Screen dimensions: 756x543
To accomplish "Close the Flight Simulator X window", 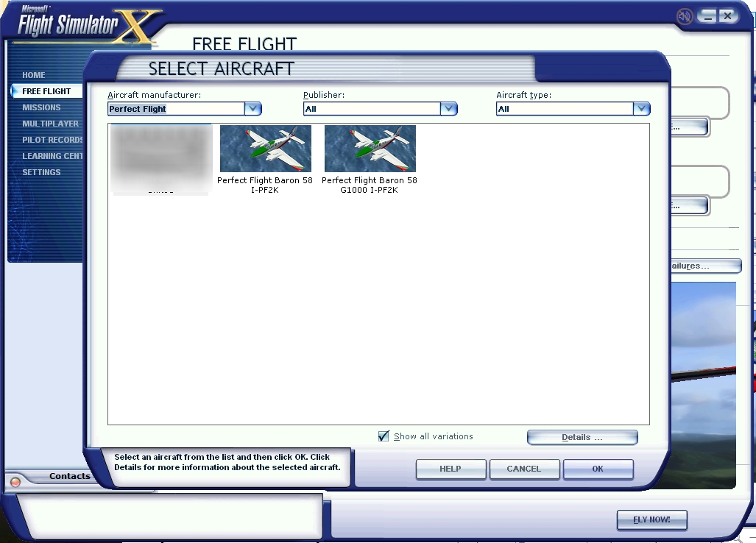I will tap(728, 16).
